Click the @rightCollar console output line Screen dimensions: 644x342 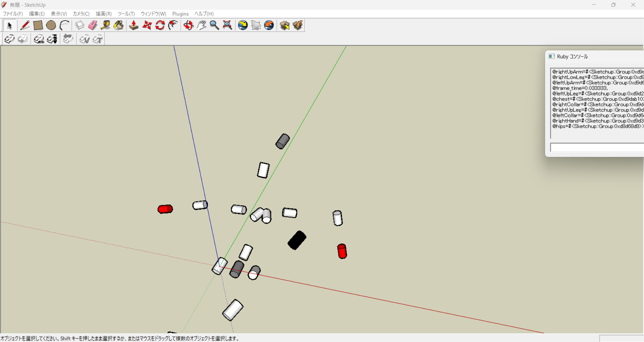pyautogui.click(x=598, y=105)
